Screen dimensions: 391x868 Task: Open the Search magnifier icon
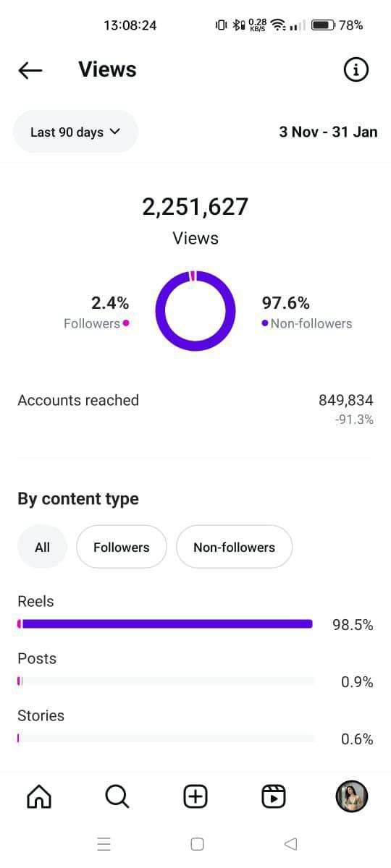point(117,796)
